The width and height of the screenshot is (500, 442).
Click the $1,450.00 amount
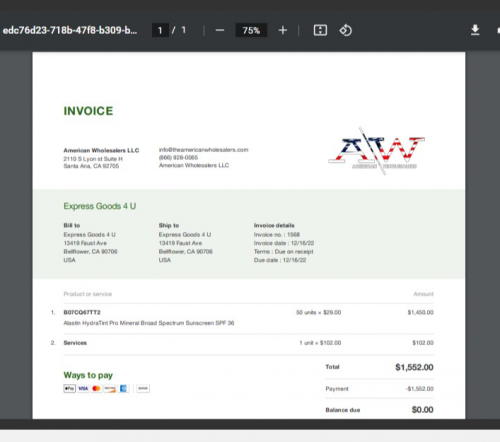[x=420, y=312]
